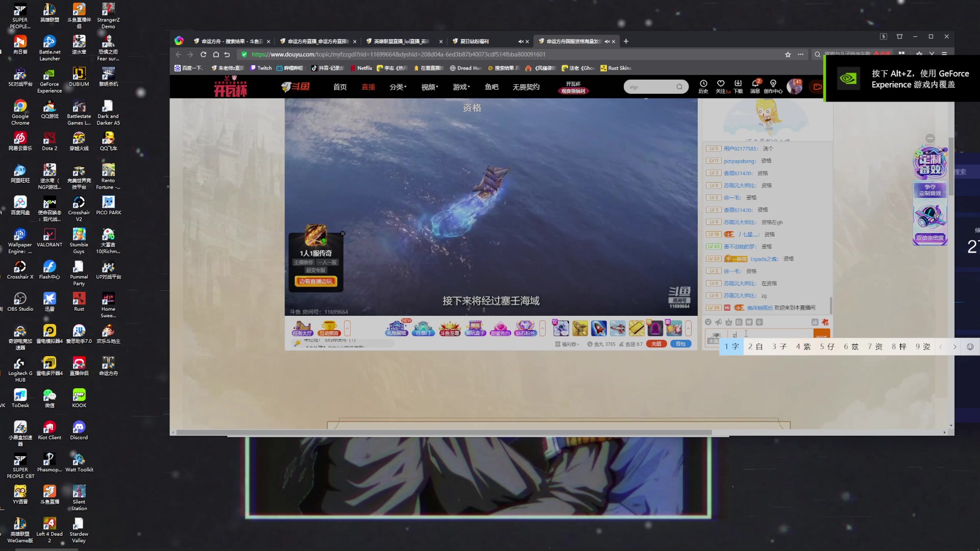Open 钻石粉丝 diamond icon in gift bar
Image resolution: width=980 pixels, height=551 pixels.
(x=525, y=329)
